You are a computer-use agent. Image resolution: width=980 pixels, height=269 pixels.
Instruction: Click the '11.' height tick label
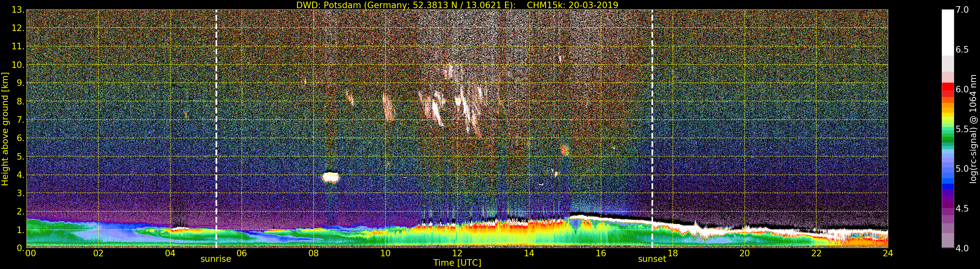[x=18, y=46]
